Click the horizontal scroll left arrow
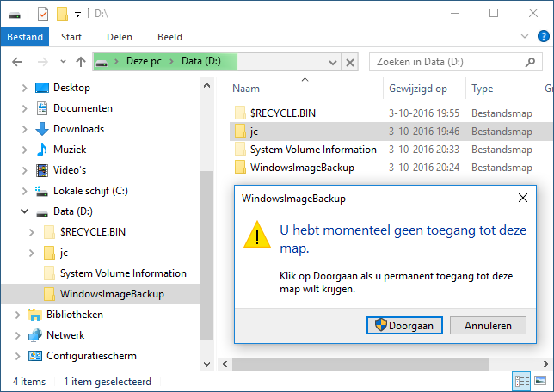554x392 pixels. click(225, 364)
